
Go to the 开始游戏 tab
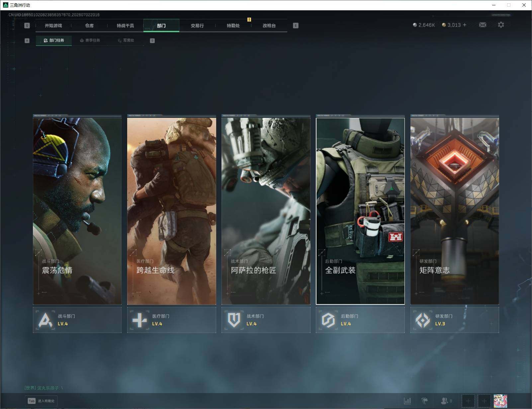[x=53, y=26]
